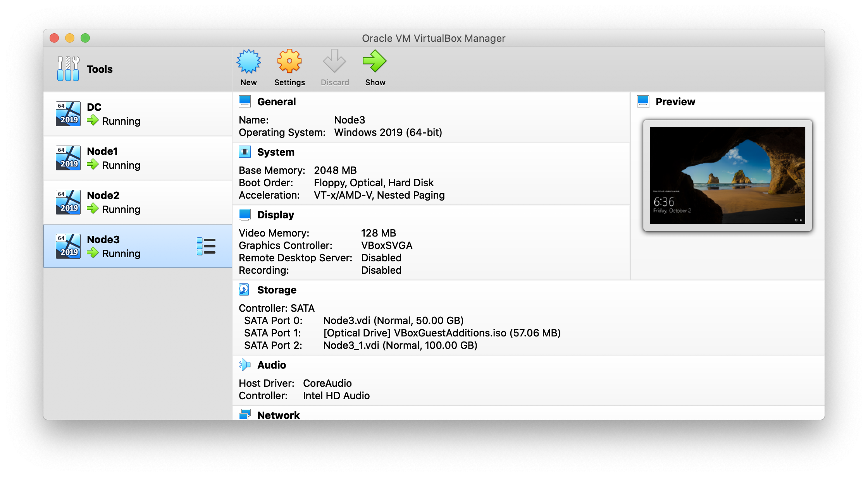Open Settings with the orange gear icon

click(289, 62)
